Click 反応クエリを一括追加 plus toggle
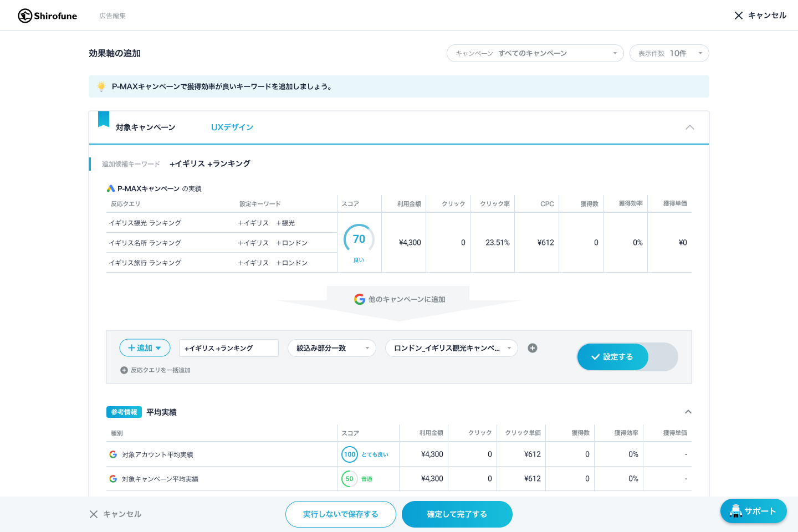 click(x=124, y=370)
